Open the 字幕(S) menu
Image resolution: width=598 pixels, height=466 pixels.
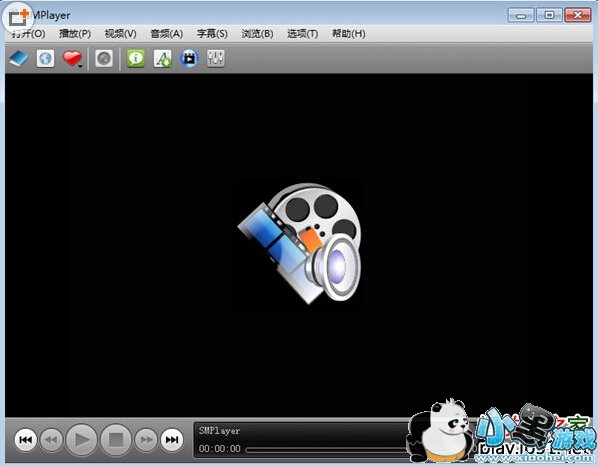coord(212,34)
